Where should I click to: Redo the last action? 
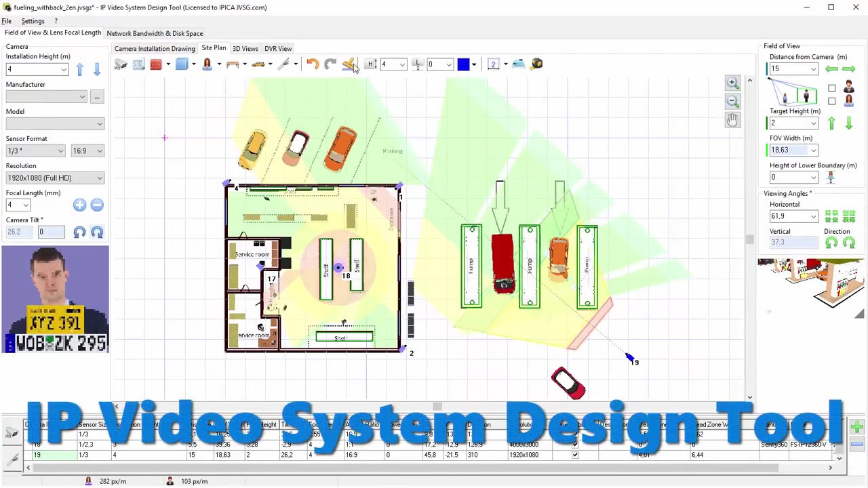click(330, 64)
